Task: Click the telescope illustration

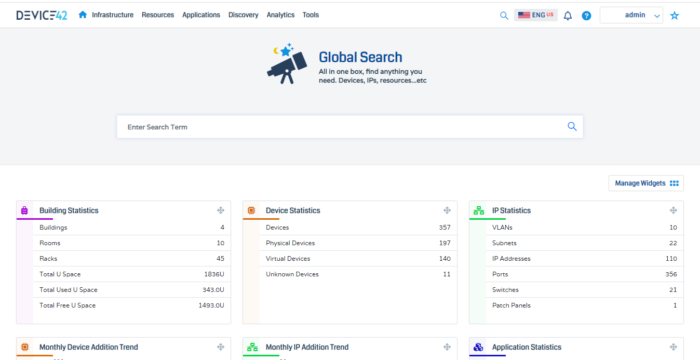Action: 287,64
